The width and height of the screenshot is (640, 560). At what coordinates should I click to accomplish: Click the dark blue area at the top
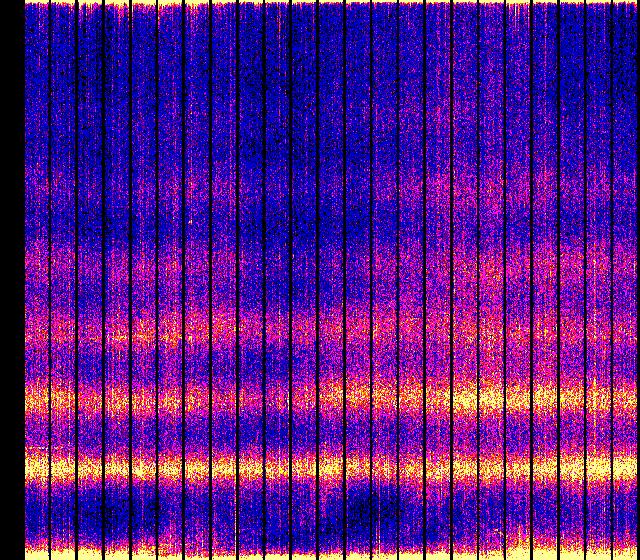pos(330,60)
